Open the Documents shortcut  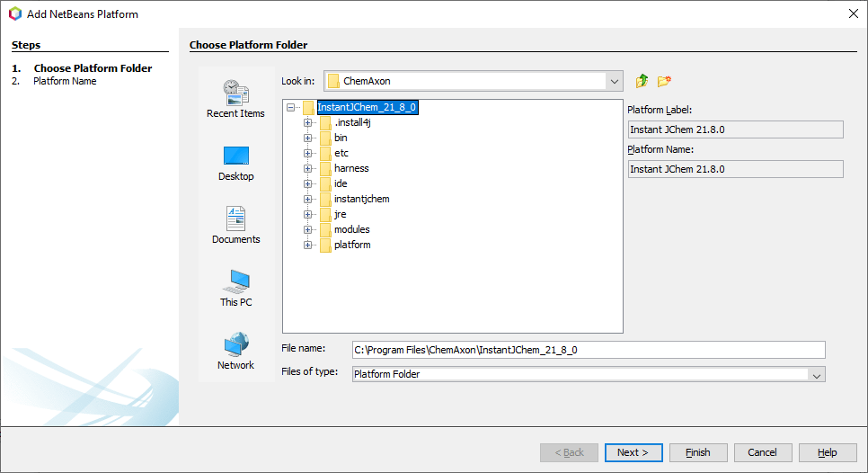tap(235, 225)
